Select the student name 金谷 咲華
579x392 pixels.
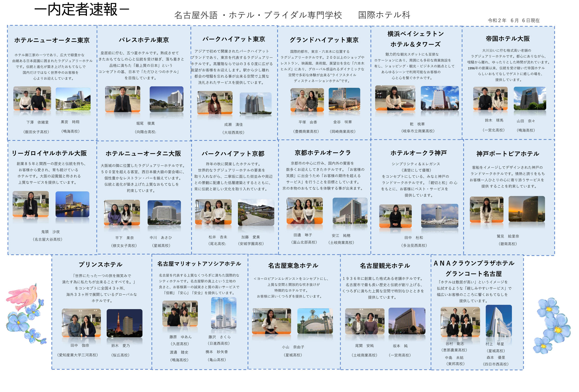tap(343, 122)
